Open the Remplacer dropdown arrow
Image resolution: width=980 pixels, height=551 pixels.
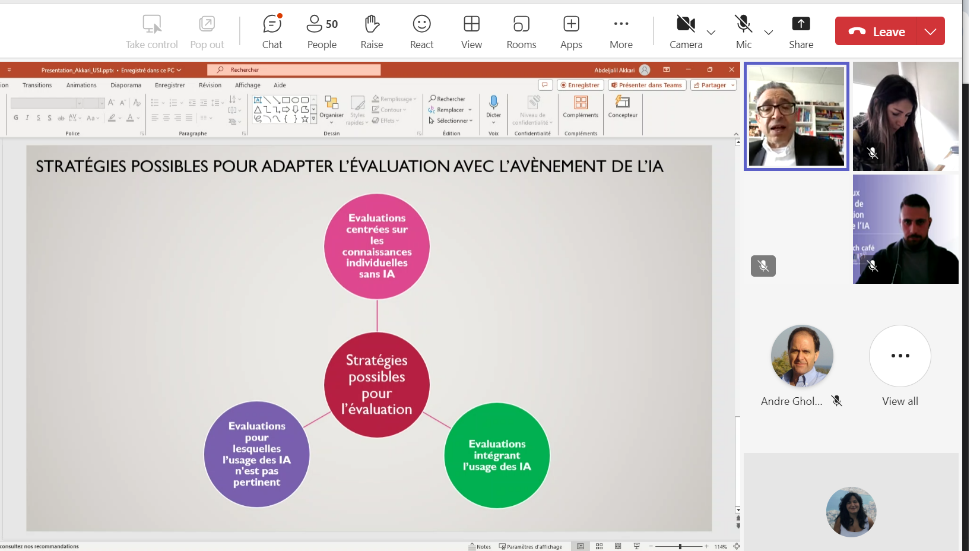click(x=470, y=110)
